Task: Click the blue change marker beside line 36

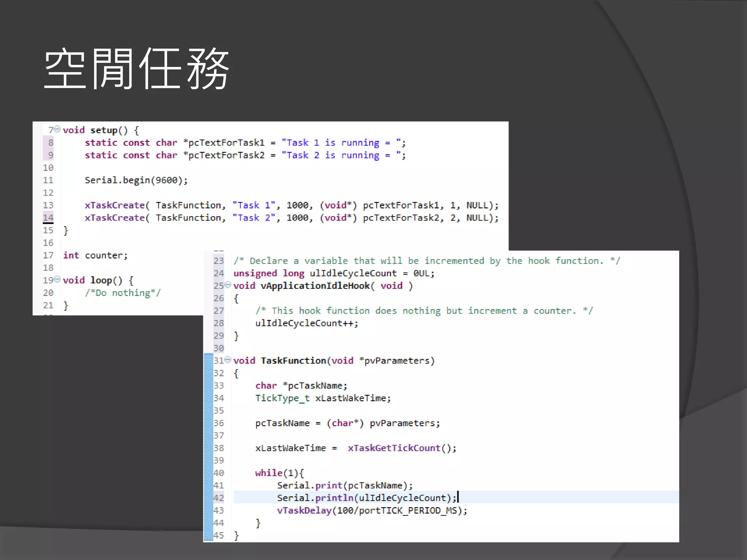Action: point(208,423)
